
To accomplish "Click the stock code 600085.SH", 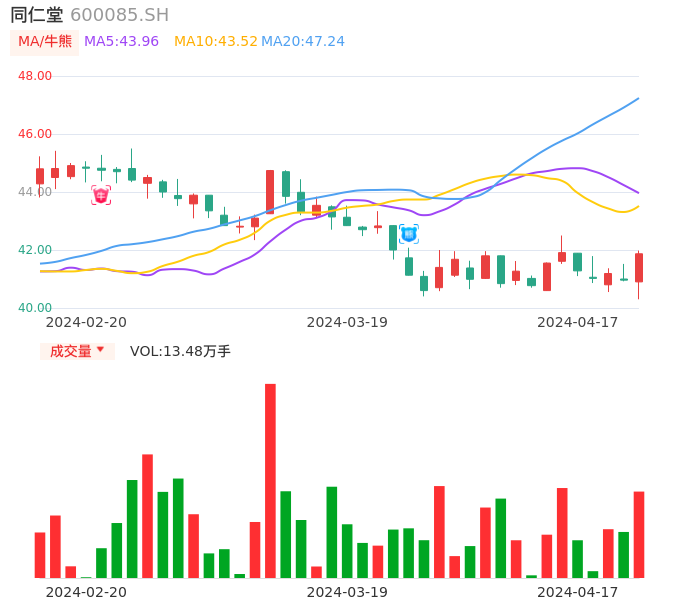I will tap(119, 15).
